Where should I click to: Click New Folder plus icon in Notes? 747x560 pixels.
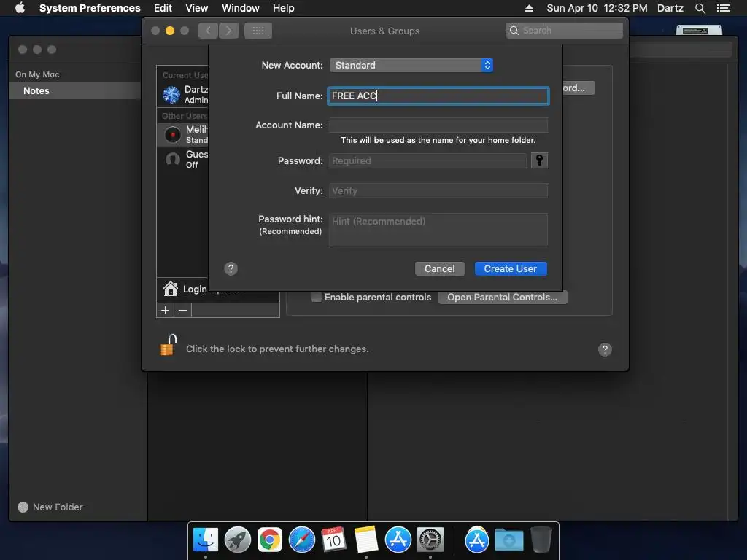pos(23,507)
